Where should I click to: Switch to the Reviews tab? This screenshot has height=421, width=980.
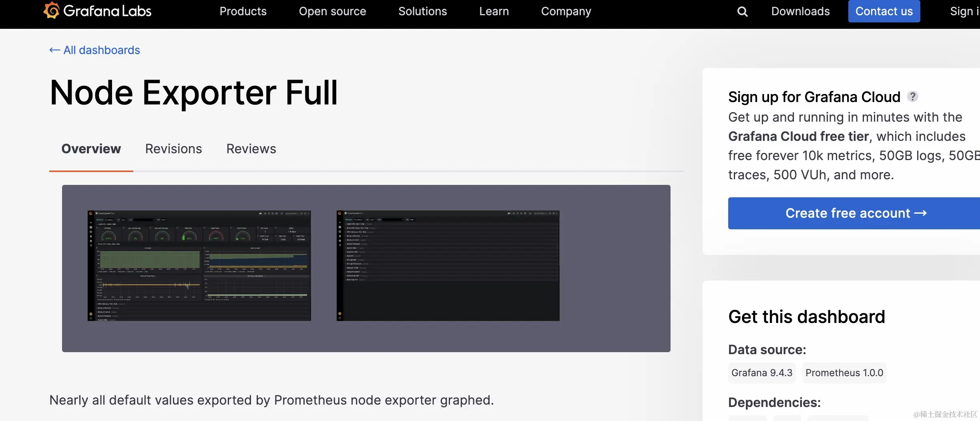[x=251, y=149]
